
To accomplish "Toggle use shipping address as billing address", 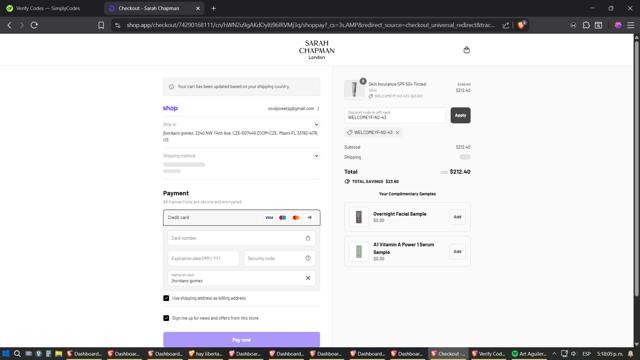I will pyautogui.click(x=166, y=298).
